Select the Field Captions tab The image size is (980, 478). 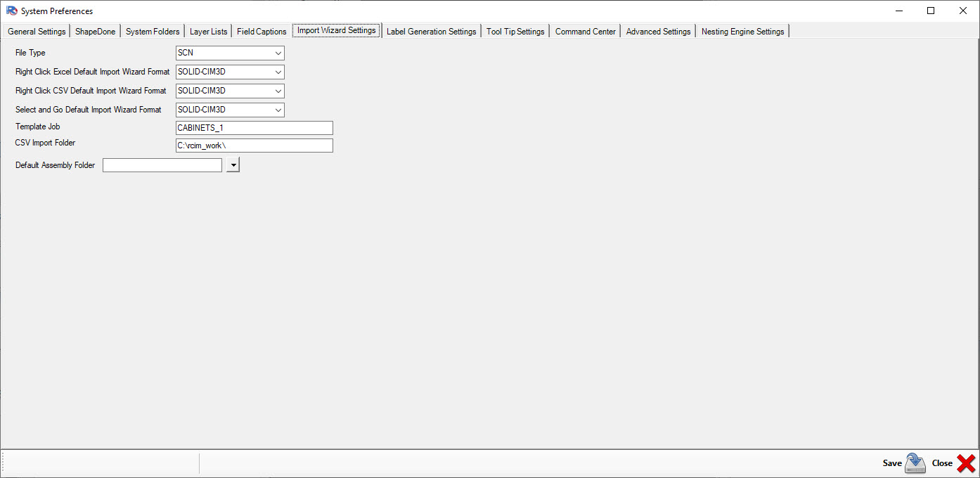click(261, 31)
